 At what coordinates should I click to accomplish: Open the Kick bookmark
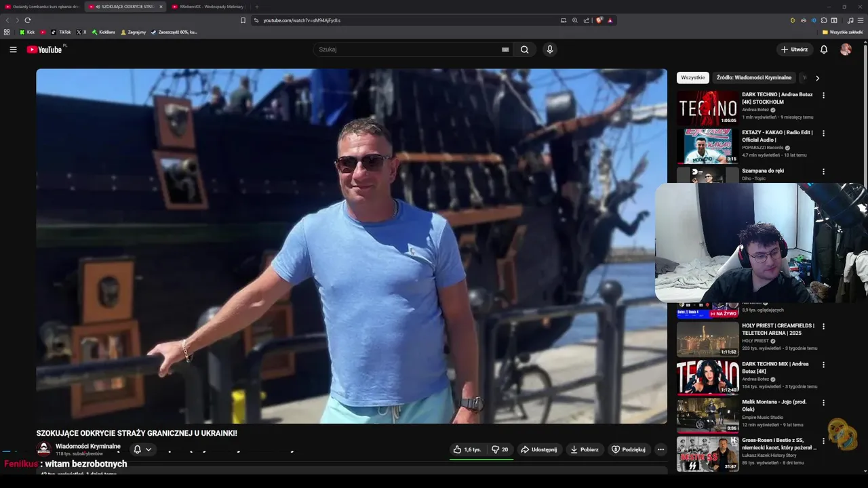pyautogui.click(x=27, y=32)
